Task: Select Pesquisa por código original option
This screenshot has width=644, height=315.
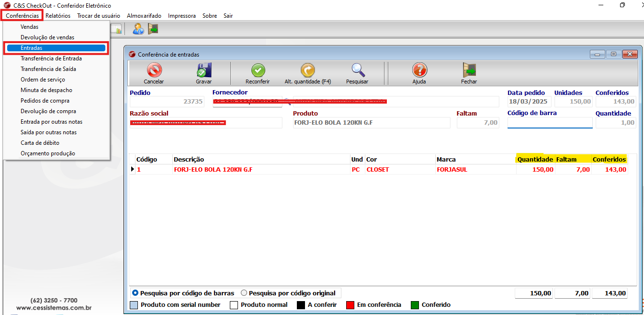Action: [x=244, y=293]
